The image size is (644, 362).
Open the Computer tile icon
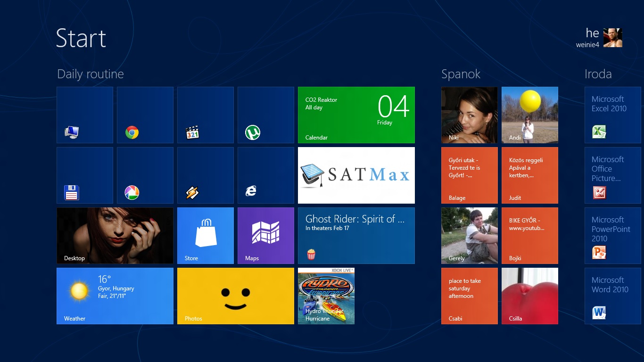(72, 132)
